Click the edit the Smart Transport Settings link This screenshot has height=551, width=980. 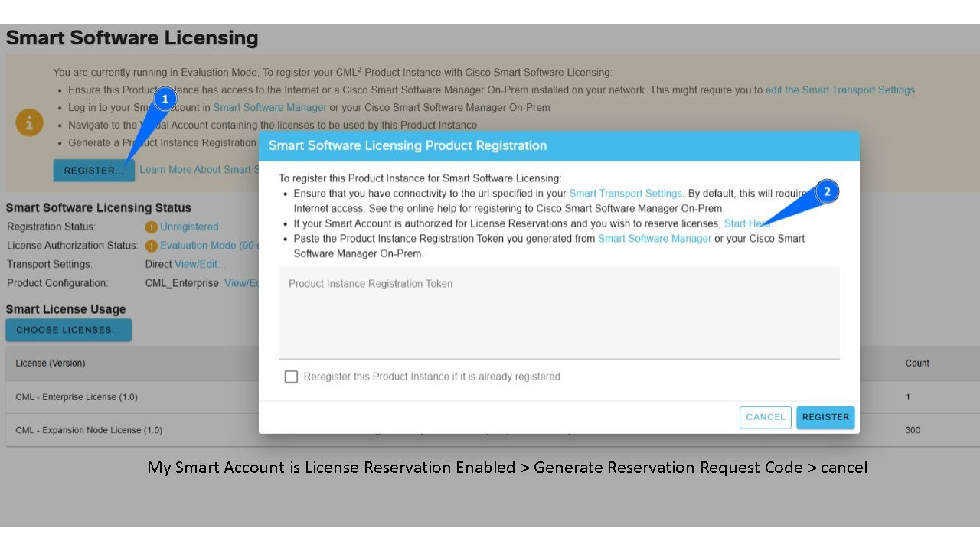(x=840, y=90)
